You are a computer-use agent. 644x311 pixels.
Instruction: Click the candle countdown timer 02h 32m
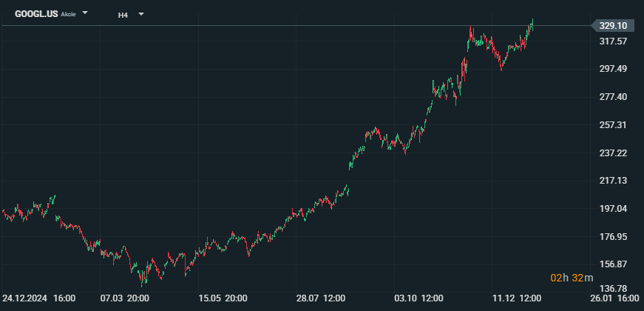point(567,278)
